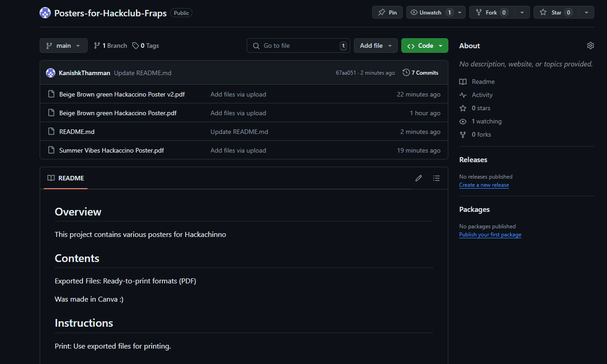Image resolution: width=607 pixels, height=364 pixels.
Task: Click the 0 forks link
Action: [x=475, y=135]
